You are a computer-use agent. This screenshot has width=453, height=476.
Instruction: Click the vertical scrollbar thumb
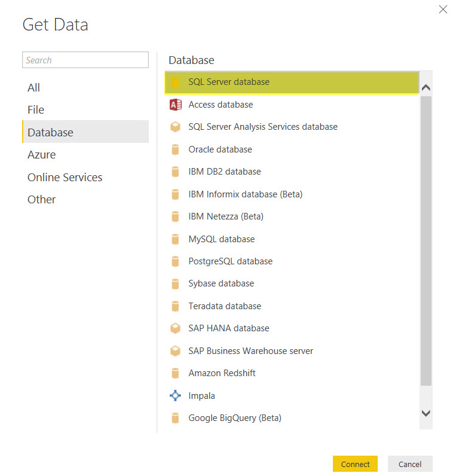(x=426, y=239)
